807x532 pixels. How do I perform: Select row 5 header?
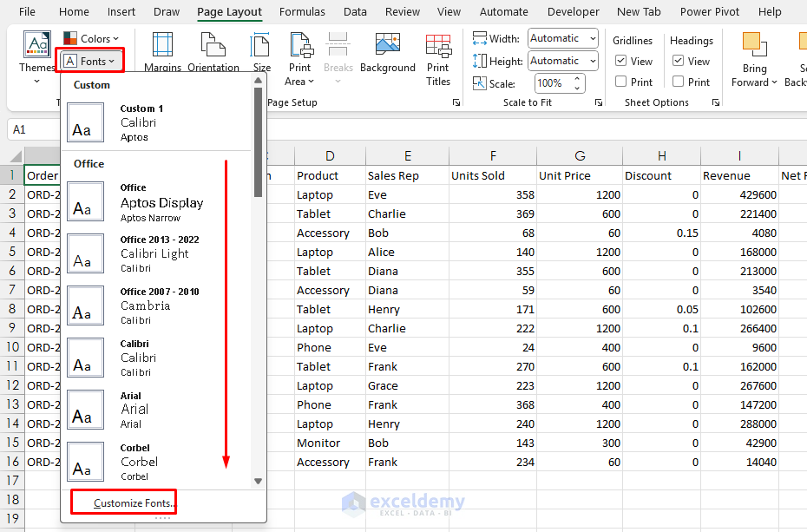pyautogui.click(x=12, y=252)
